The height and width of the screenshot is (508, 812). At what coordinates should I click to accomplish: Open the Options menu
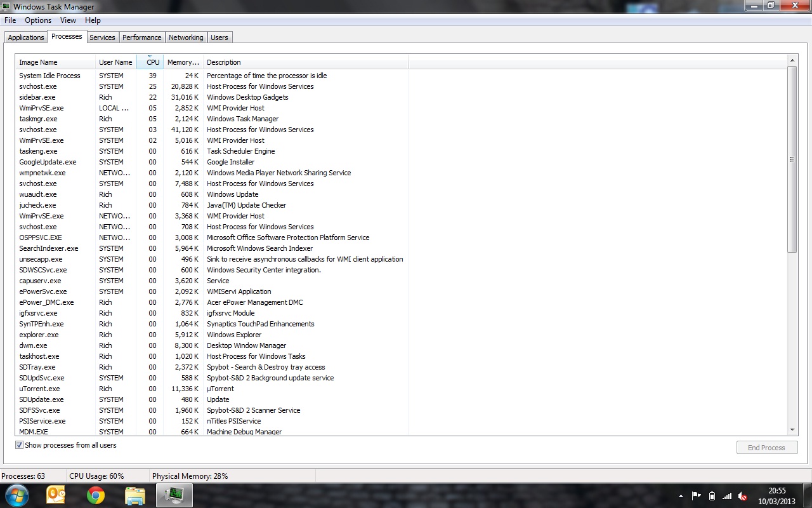tap(38, 20)
